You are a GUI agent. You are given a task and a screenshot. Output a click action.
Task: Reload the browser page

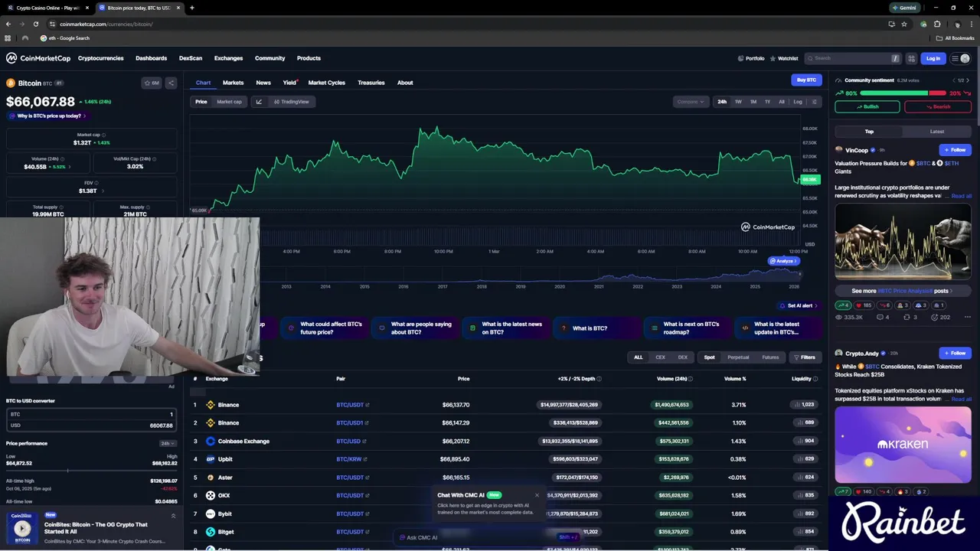coord(35,24)
